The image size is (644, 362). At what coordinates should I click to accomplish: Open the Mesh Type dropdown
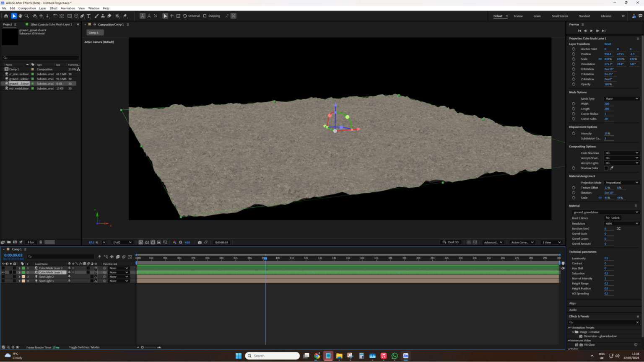(621, 99)
